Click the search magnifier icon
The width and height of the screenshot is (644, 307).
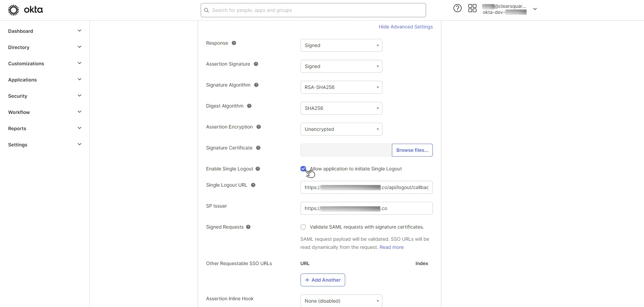click(206, 10)
